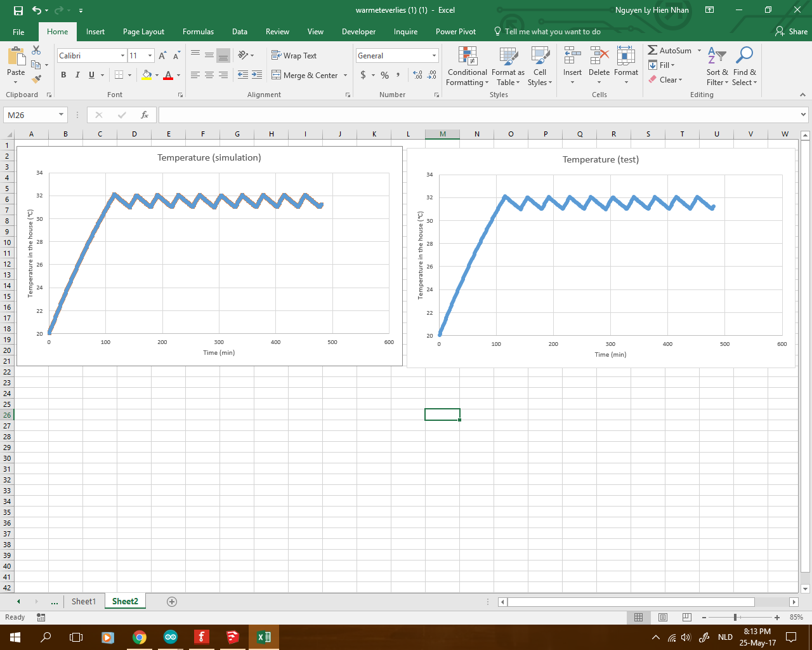812x650 pixels.
Task: Switch to the Sheet1 tab
Action: point(84,601)
